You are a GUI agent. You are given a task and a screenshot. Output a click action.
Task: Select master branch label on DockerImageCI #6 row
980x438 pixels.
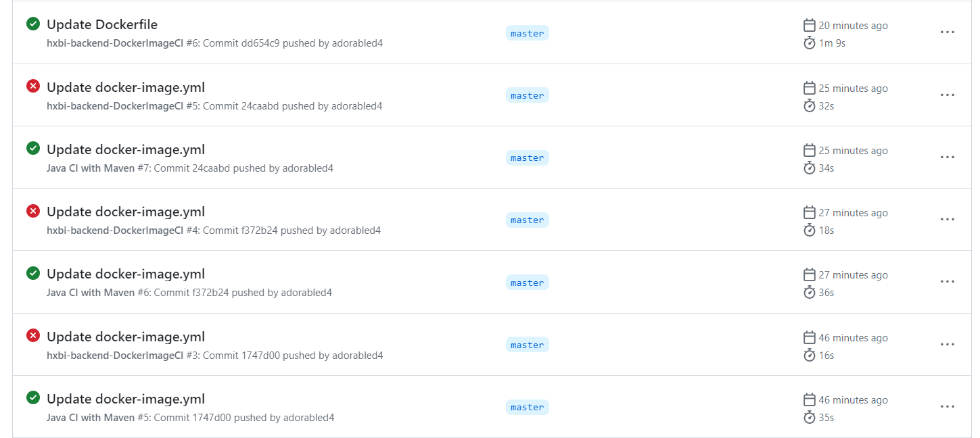527,33
